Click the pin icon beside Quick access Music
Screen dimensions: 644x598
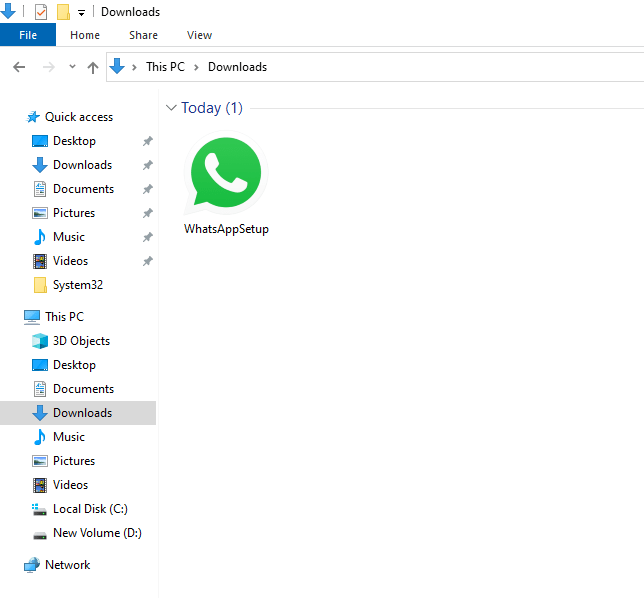[147, 237]
